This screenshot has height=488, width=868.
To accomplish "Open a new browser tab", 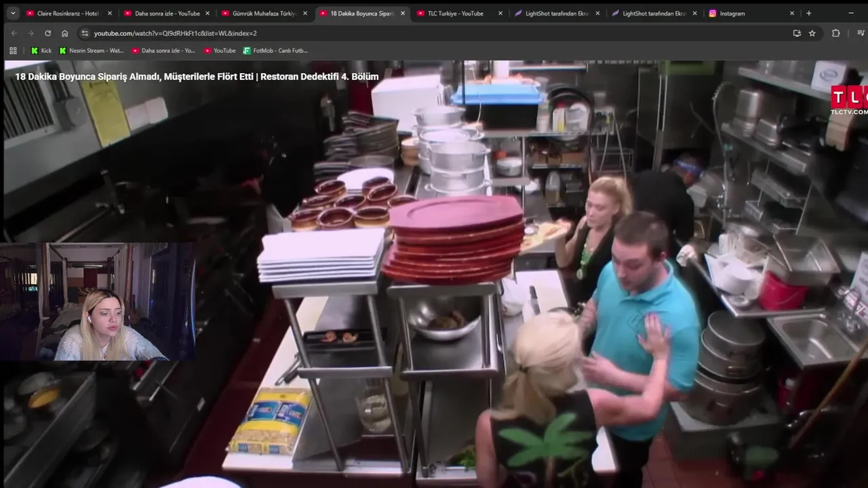I will tap(808, 13).
